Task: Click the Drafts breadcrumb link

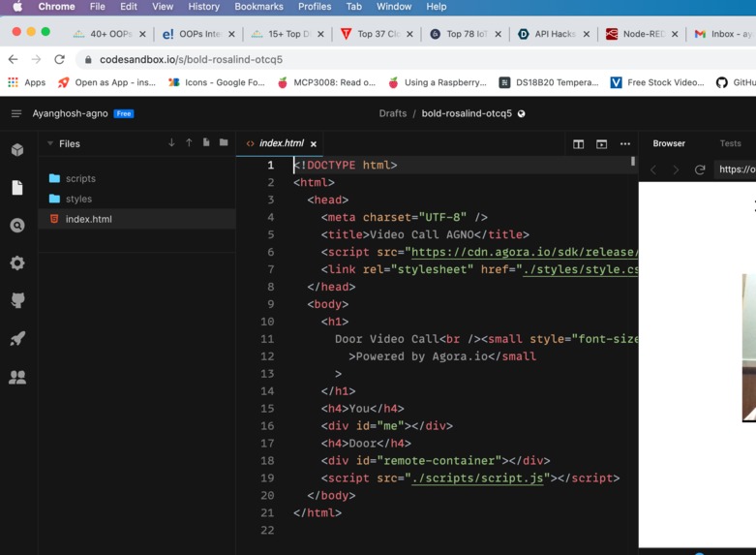Action: (x=392, y=113)
